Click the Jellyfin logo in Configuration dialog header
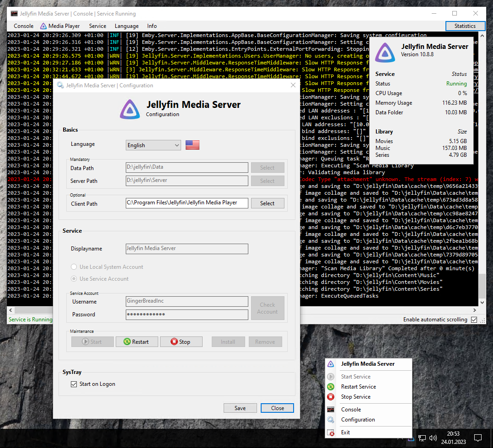This screenshot has width=493, height=448. [130, 109]
